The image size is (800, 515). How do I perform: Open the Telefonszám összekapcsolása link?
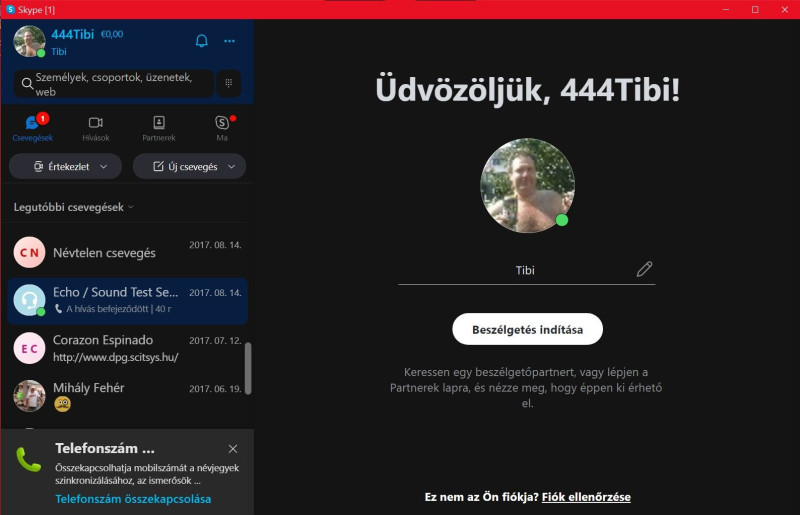coord(133,499)
